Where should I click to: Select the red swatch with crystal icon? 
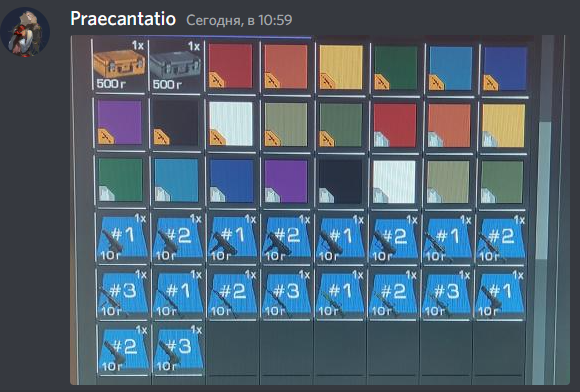394,125
